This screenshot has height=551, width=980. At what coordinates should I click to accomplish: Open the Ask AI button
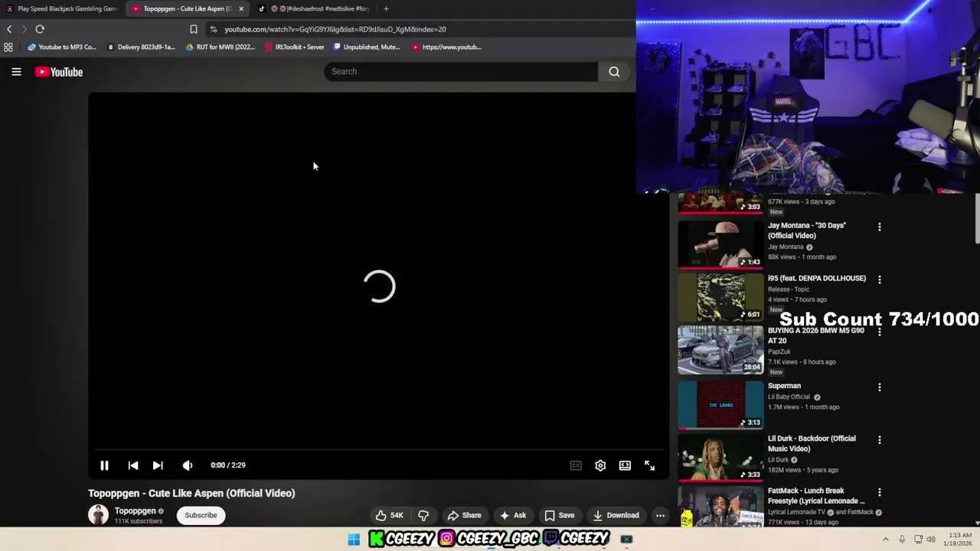[x=512, y=515]
